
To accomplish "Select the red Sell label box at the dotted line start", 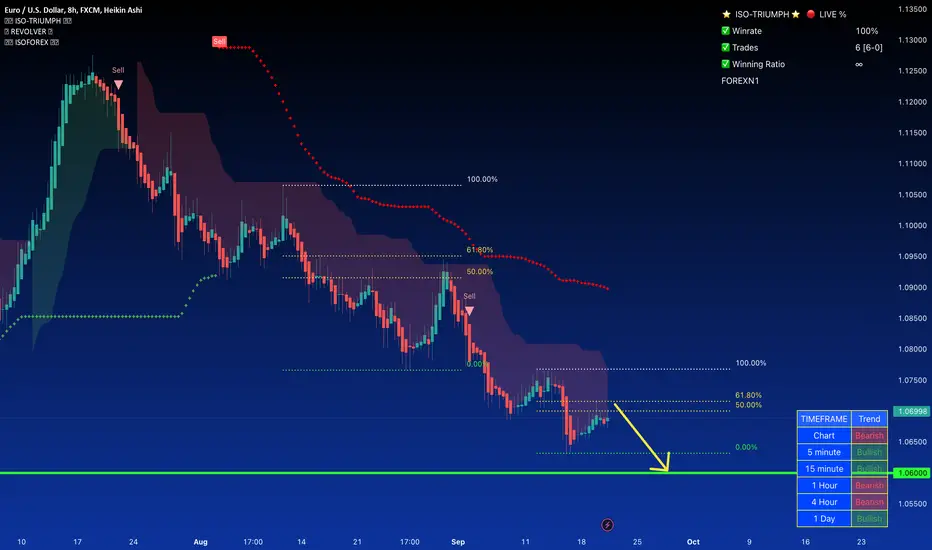I will [219, 42].
